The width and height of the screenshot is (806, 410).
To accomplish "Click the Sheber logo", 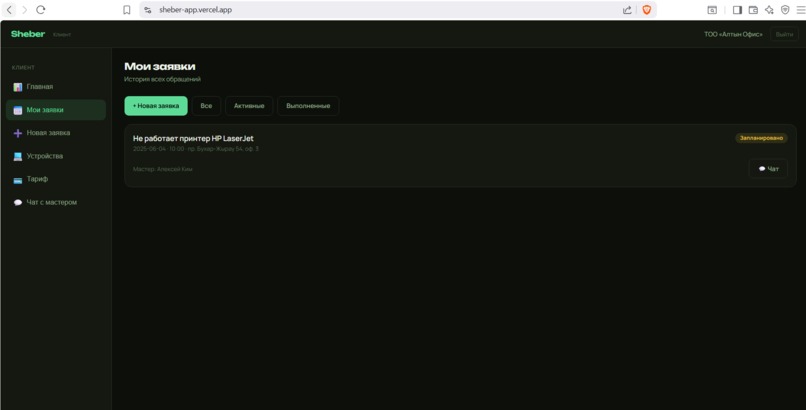I will click(28, 34).
